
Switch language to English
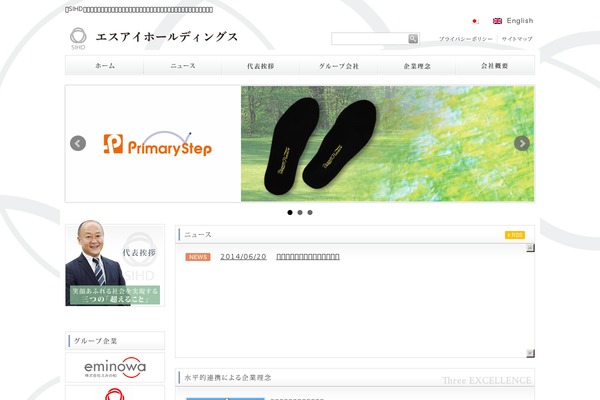coord(520,21)
